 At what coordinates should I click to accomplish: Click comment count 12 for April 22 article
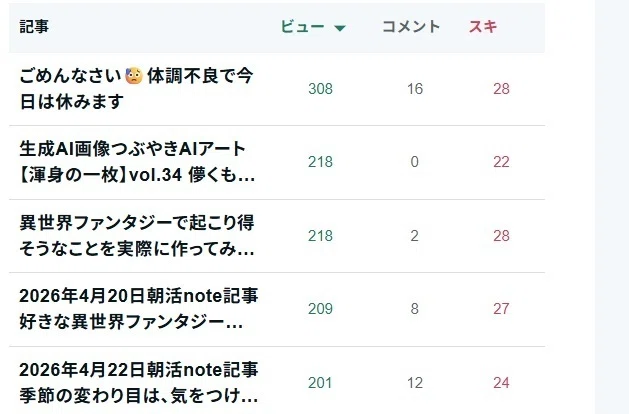click(x=415, y=383)
